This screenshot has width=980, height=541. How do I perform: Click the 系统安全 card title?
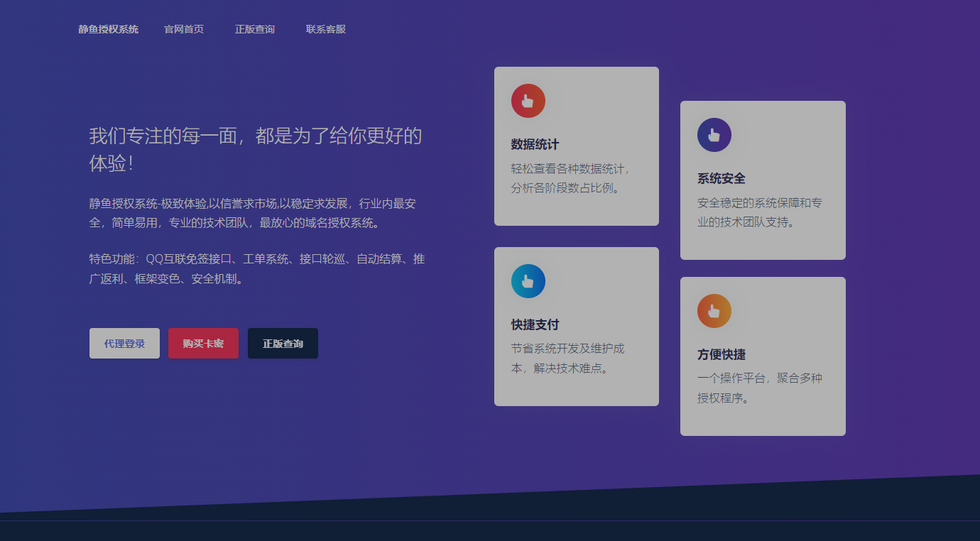[x=721, y=178]
